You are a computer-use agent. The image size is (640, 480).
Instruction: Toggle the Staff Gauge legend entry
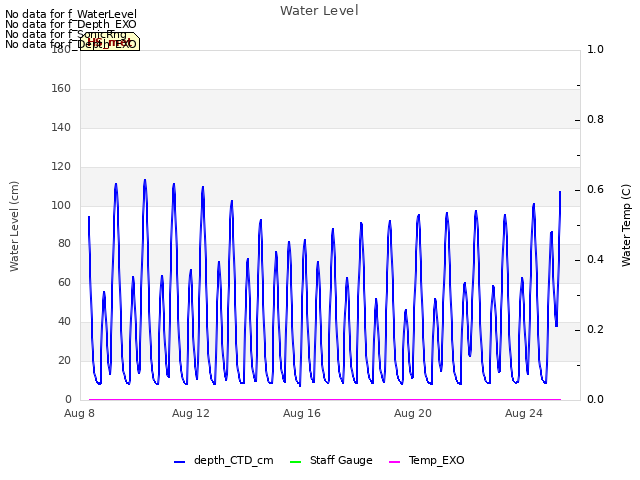click(331, 461)
